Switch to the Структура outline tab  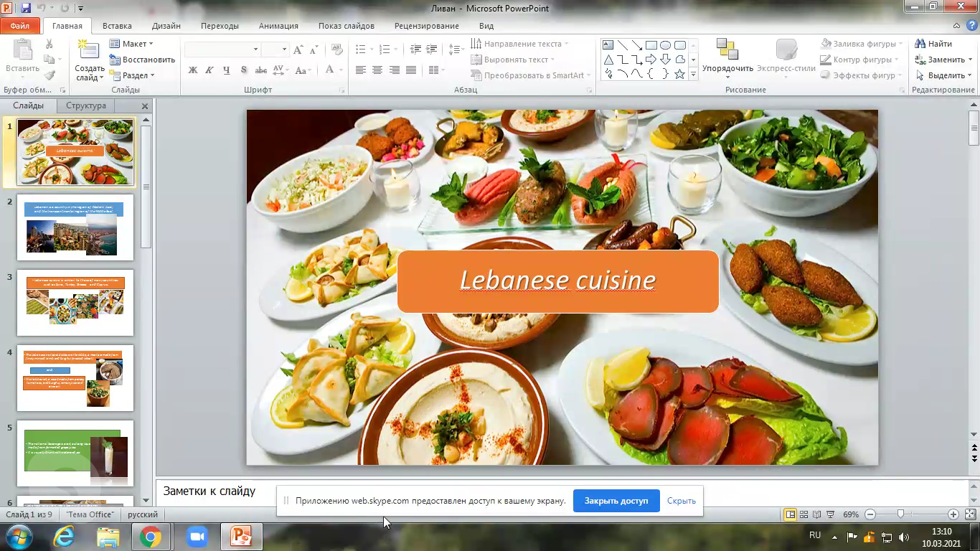click(x=85, y=105)
